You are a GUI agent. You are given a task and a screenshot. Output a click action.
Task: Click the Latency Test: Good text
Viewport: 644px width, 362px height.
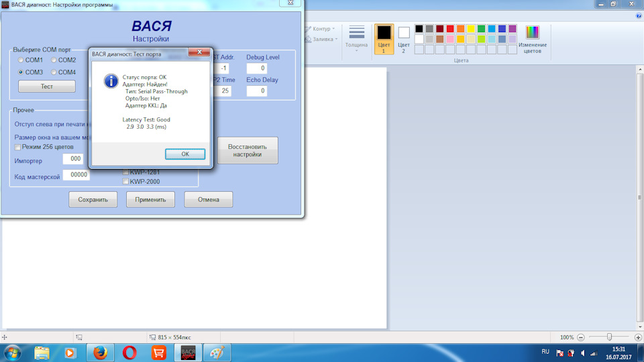pos(146,119)
